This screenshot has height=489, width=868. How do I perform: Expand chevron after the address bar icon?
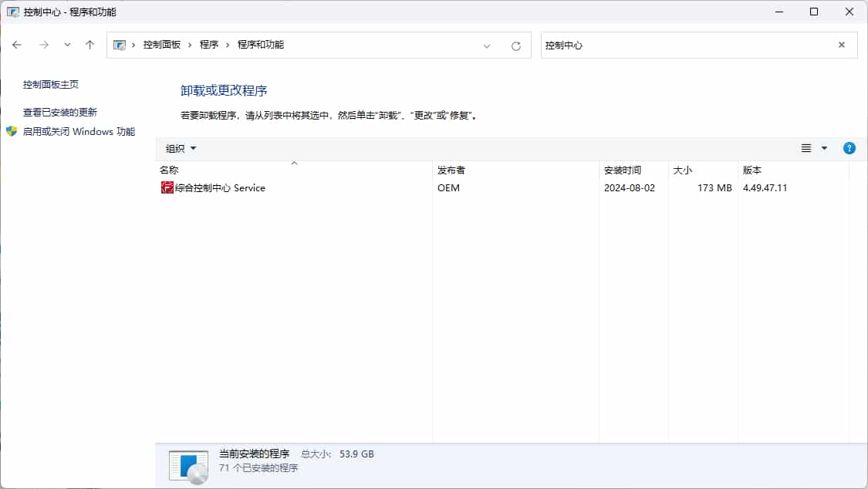click(133, 45)
